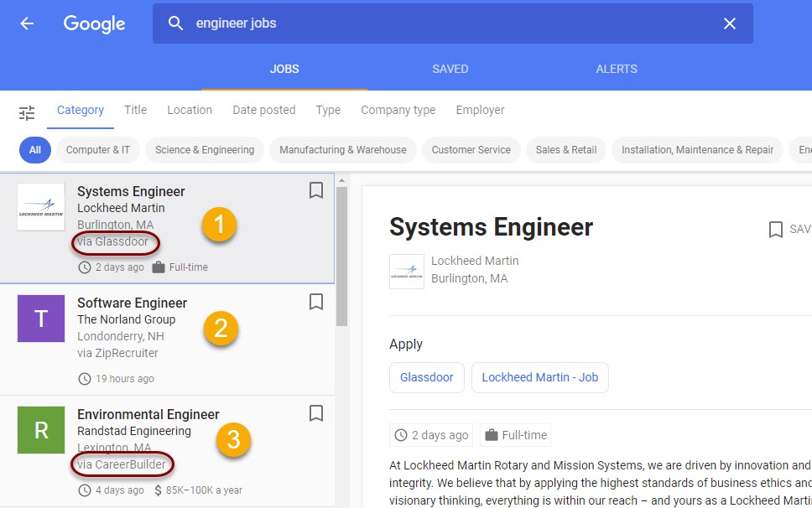
Task: Expand the Employer filter
Action: point(480,110)
